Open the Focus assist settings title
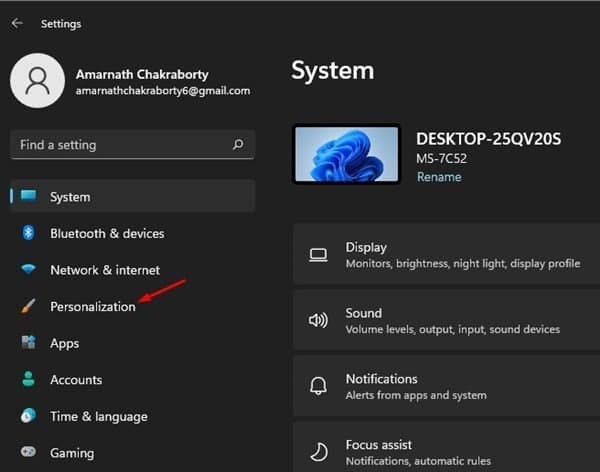Viewport: 600px width, 472px height. (379, 445)
